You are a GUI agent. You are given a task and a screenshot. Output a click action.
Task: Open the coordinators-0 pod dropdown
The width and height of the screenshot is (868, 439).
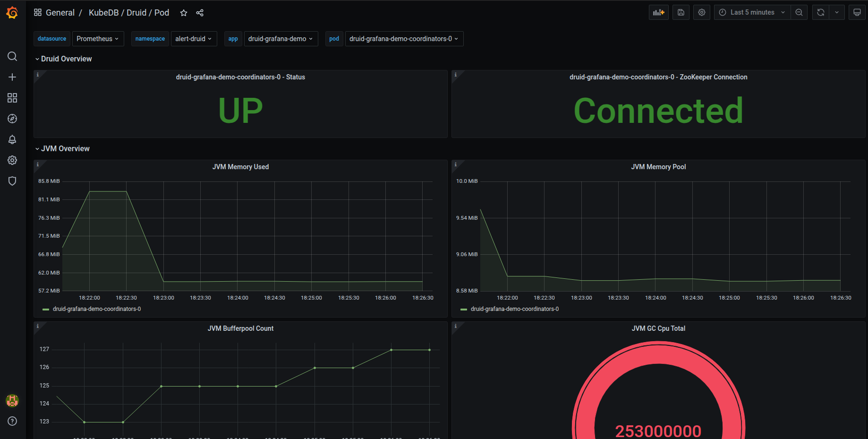pos(404,39)
